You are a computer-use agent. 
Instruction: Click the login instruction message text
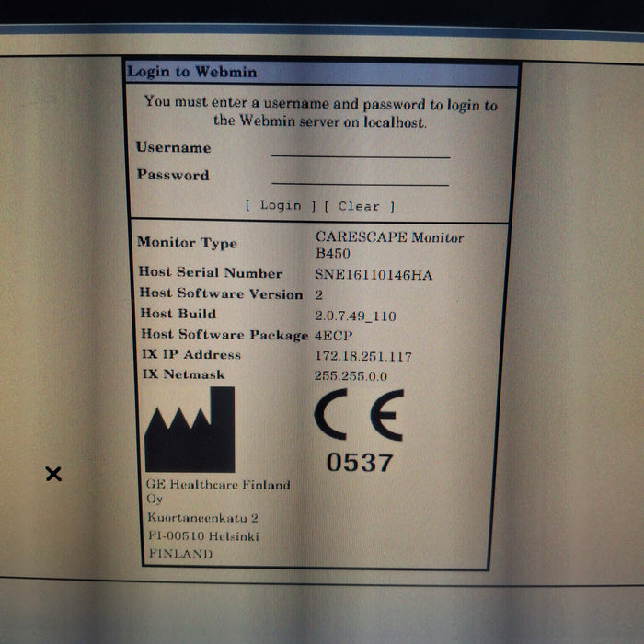click(x=320, y=112)
